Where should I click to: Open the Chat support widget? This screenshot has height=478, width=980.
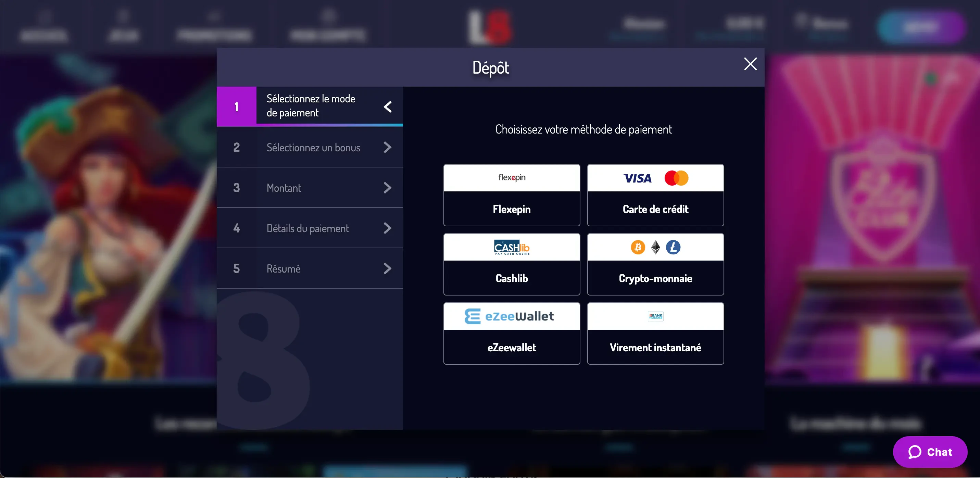[x=930, y=452]
